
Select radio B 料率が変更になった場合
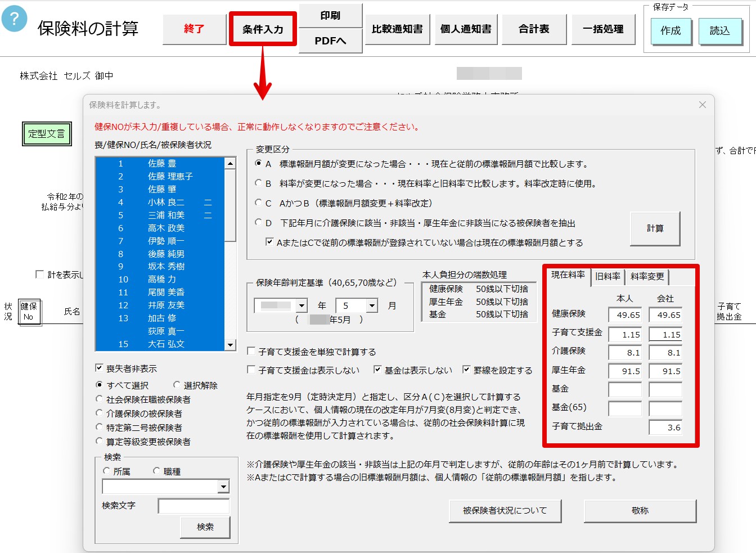pos(258,183)
